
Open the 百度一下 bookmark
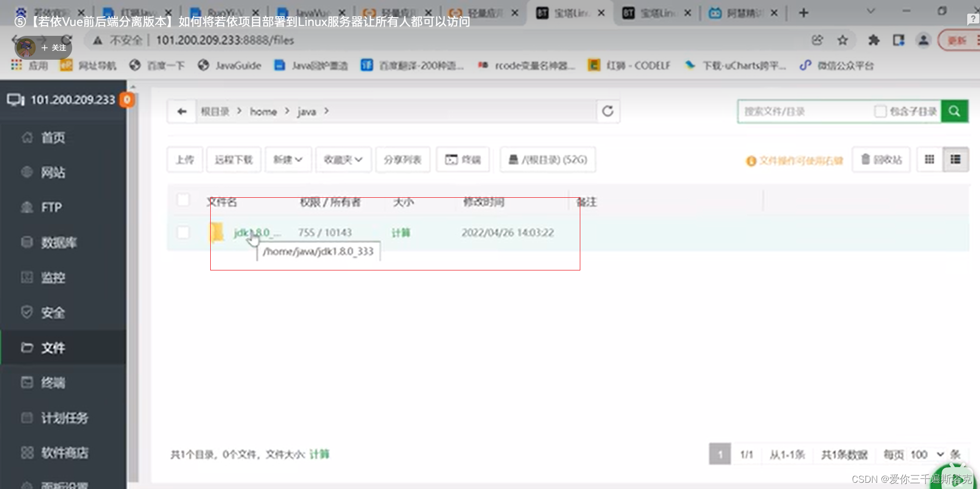pyautogui.click(x=157, y=65)
